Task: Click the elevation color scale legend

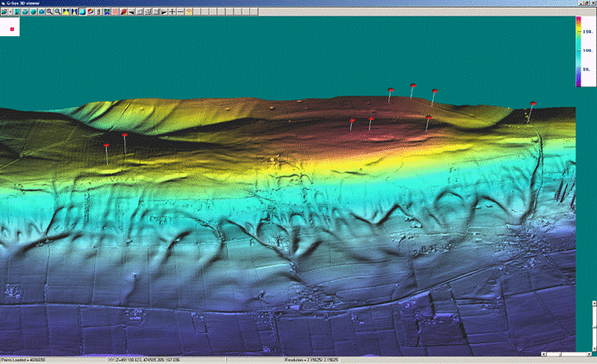Action: (579, 52)
